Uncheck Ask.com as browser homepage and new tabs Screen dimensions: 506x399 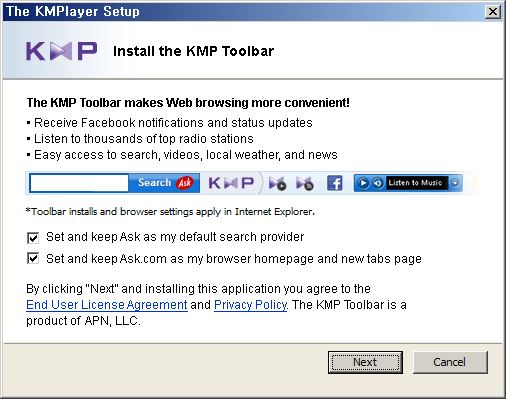point(33,258)
